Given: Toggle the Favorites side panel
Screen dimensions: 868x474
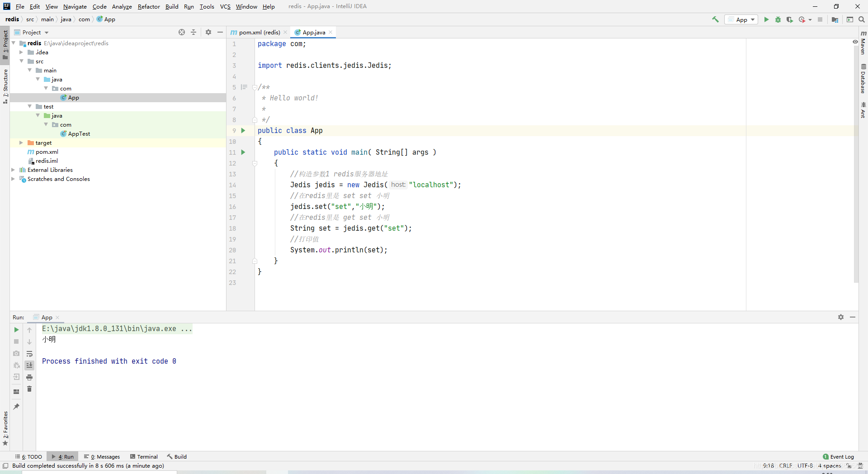Looking at the screenshot, I should pyautogui.click(x=5, y=428).
